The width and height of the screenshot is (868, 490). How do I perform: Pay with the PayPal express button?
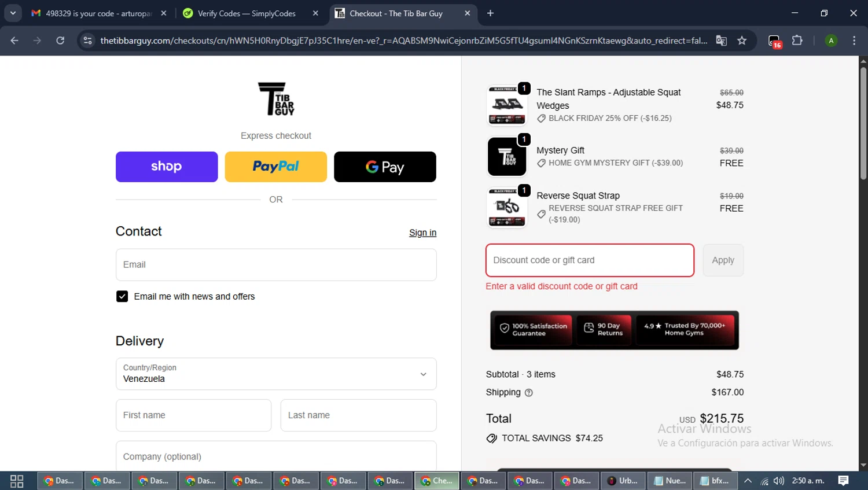pyautogui.click(x=276, y=167)
